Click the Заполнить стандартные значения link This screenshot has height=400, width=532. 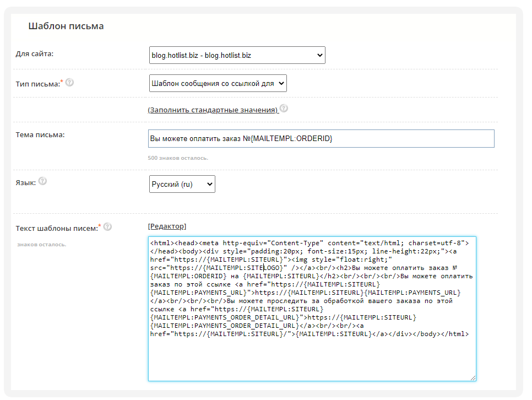point(213,110)
